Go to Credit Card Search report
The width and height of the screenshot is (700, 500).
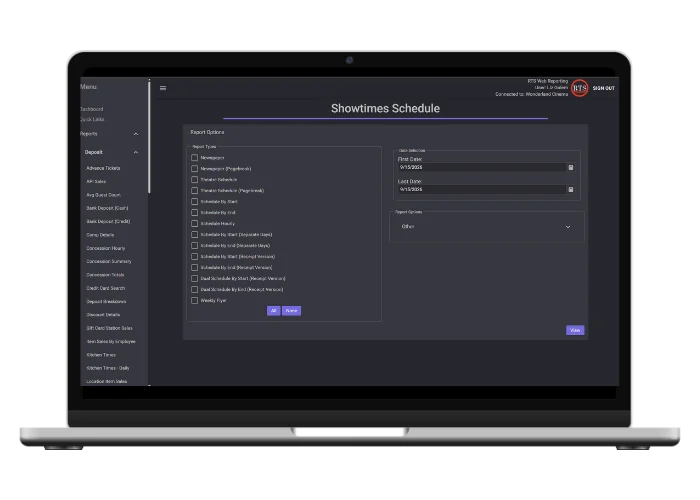[106, 288]
